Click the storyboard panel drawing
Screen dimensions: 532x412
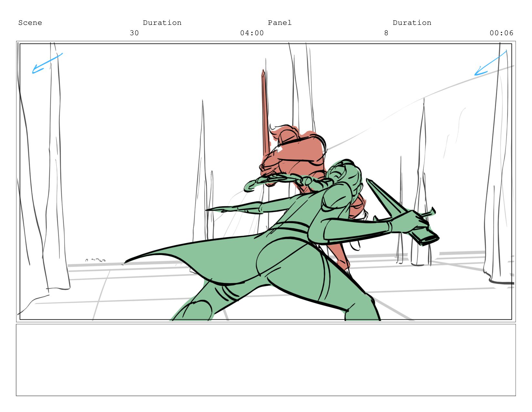click(266, 181)
